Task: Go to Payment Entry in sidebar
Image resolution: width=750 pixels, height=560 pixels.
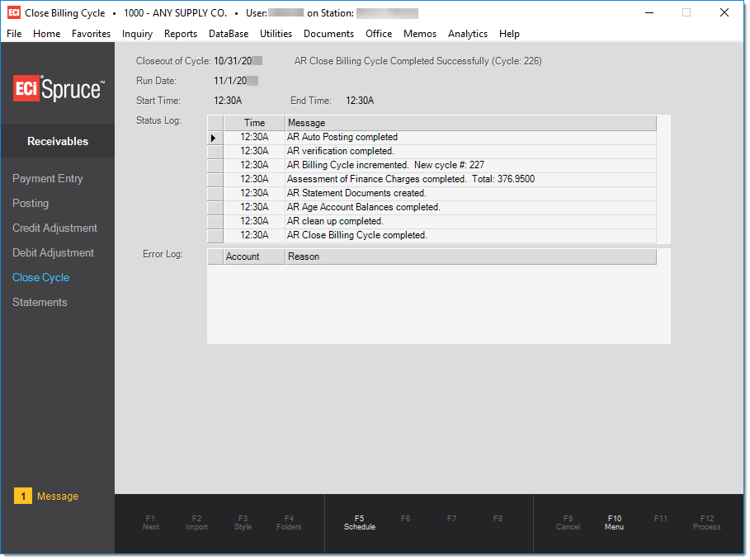Action: click(47, 178)
